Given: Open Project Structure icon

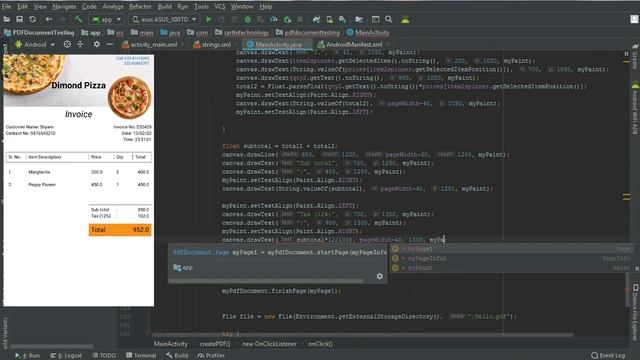Looking at the screenshot, I should pyautogui.click(x=359, y=19).
